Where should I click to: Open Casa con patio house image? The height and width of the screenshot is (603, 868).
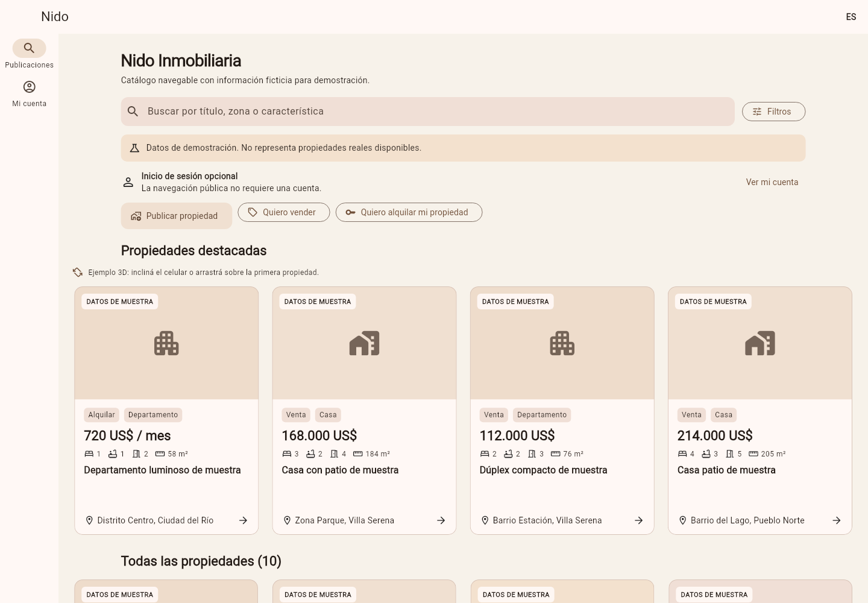tap(364, 343)
